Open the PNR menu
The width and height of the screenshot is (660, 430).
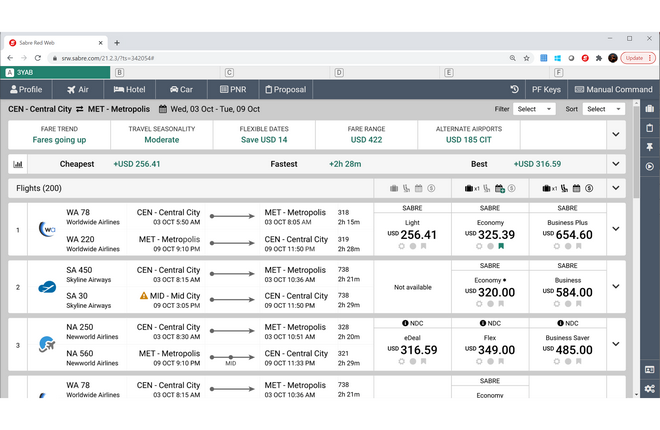pos(233,89)
